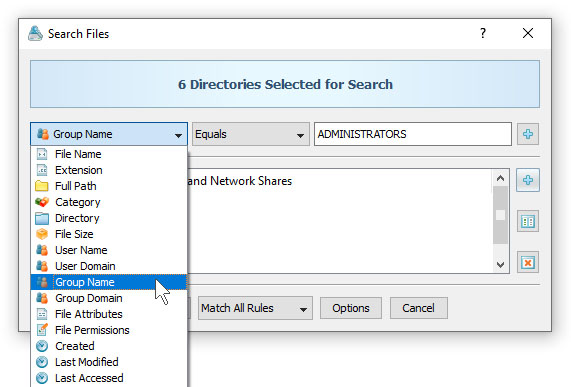
Task: Select the Created date option
Action: pos(109,346)
